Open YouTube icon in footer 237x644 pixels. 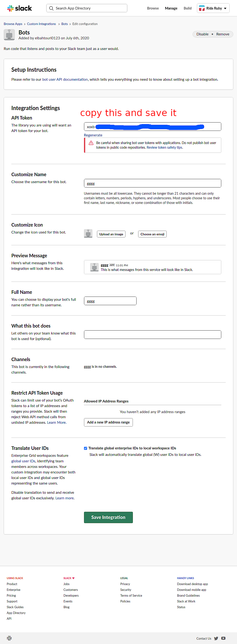pos(223,638)
